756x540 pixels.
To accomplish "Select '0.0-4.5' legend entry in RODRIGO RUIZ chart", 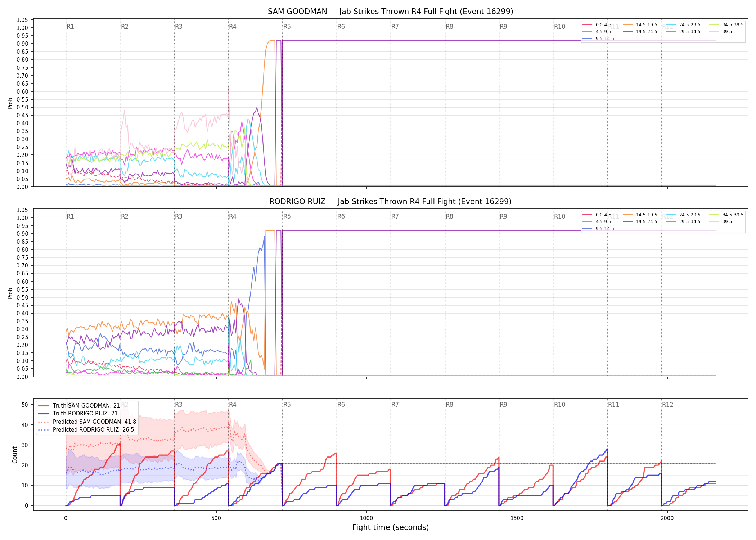I will (x=597, y=215).
